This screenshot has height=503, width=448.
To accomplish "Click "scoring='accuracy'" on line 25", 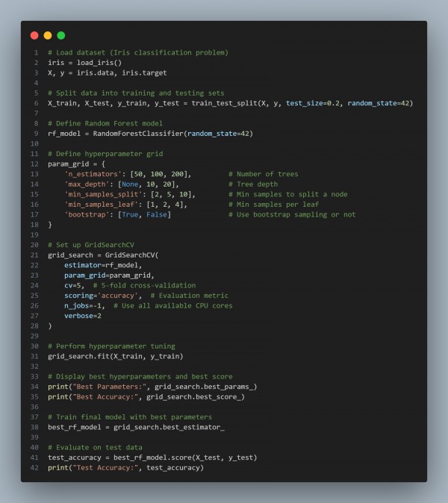I will click(x=101, y=296).
